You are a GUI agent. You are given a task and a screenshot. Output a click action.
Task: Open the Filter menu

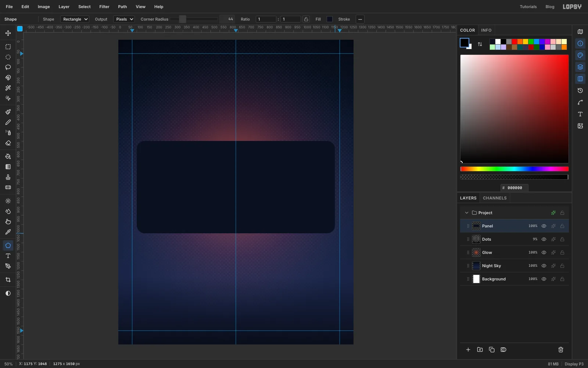[104, 7]
